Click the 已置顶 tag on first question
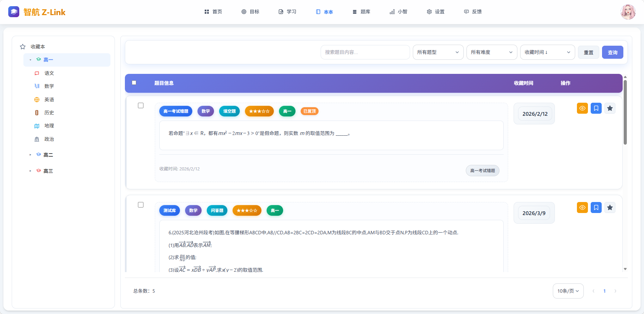644x314 pixels. pyautogui.click(x=310, y=111)
